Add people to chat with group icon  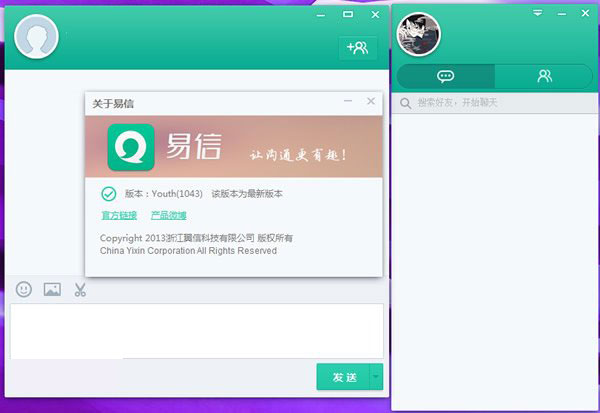358,48
